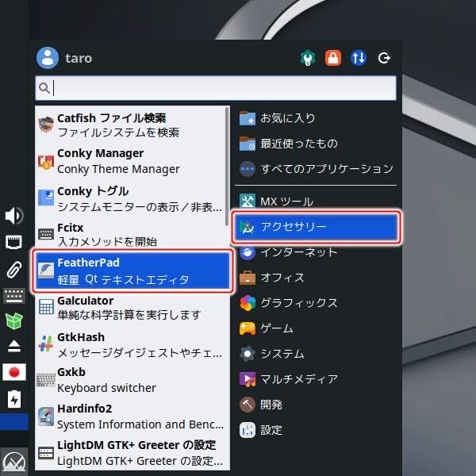Launch FeatherPad text editor
476x476 pixels.
click(x=132, y=271)
